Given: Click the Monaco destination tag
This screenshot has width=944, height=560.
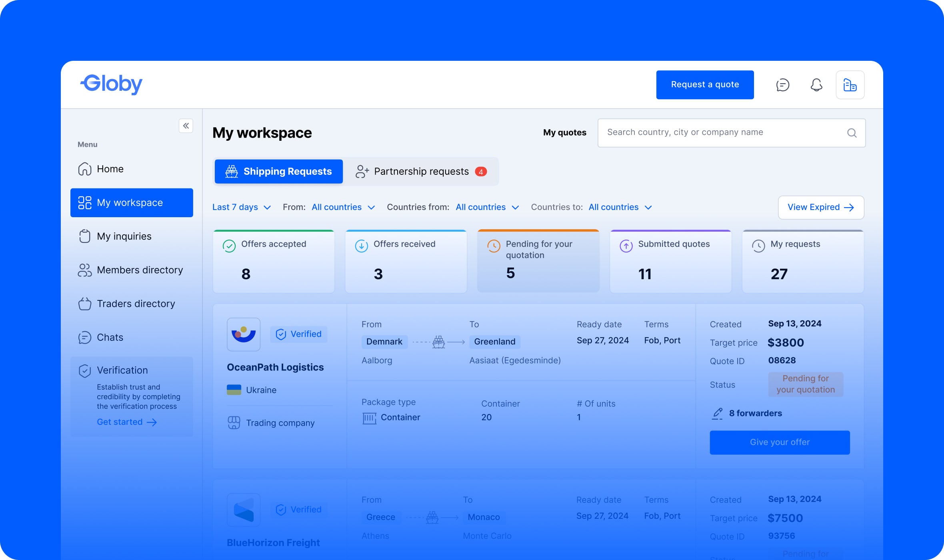Looking at the screenshot, I should coord(484,517).
